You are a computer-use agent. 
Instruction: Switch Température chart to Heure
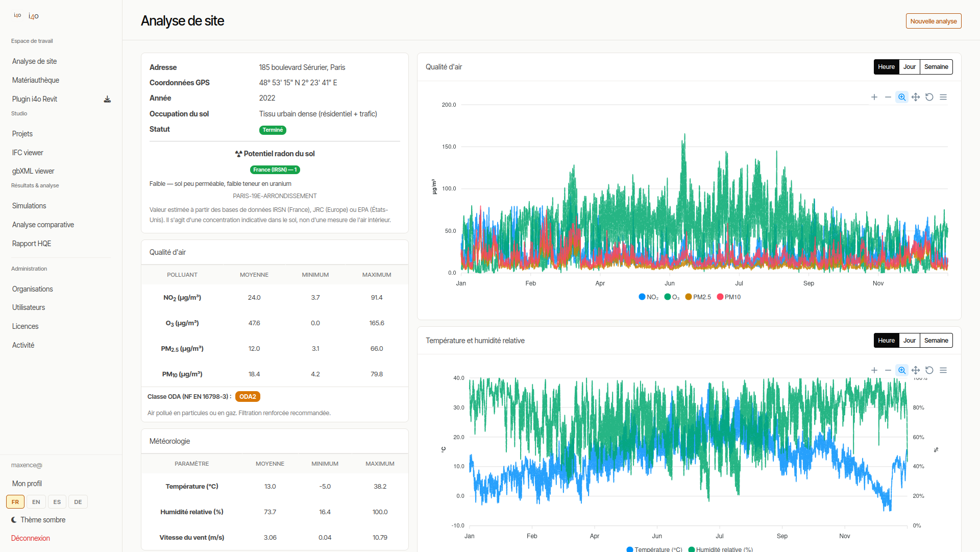(x=886, y=341)
